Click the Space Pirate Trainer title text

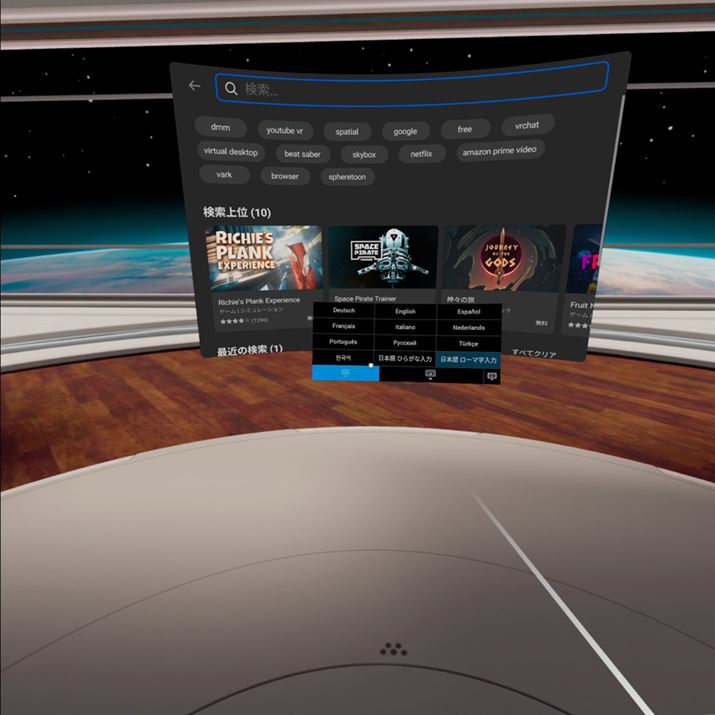tap(365, 298)
